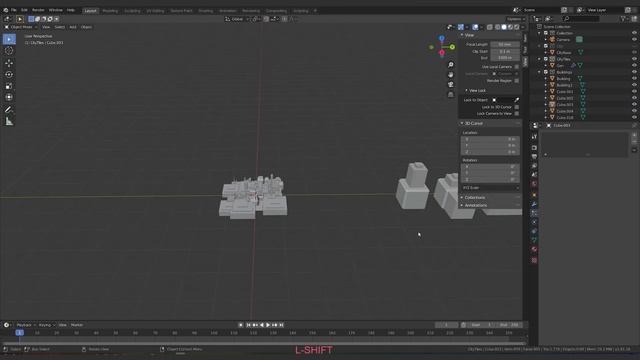Click the pan view hand icon

(x=451, y=75)
